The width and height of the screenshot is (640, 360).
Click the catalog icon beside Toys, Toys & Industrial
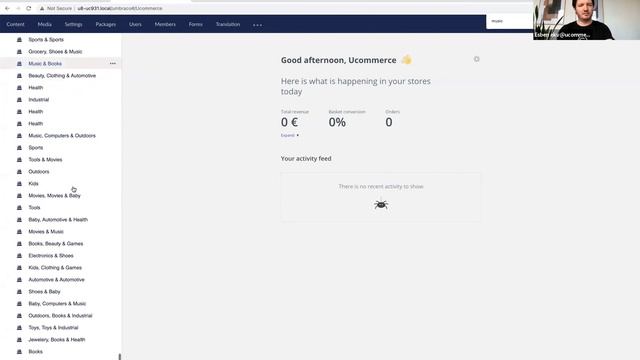click(x=19, y=328)
